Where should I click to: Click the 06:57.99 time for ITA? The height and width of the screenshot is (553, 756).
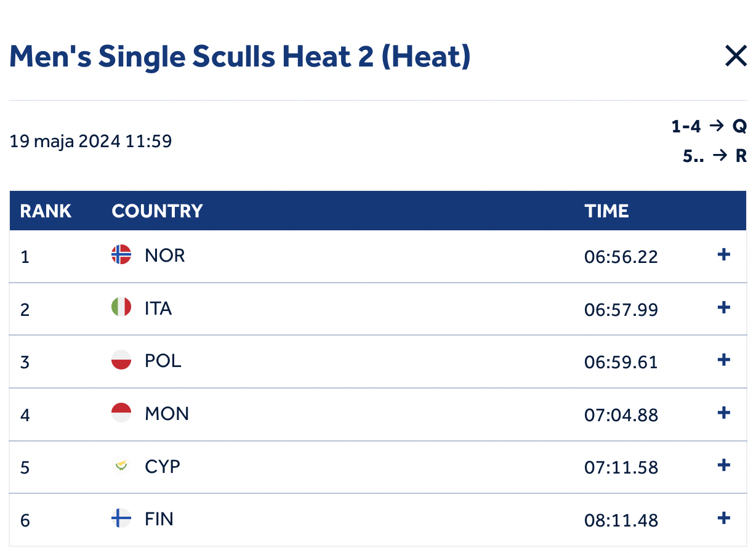point(621,309)
